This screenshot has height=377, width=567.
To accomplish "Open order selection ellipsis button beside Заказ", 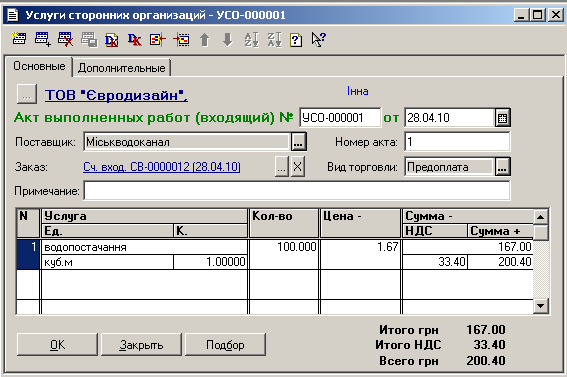I will point(281,167).
